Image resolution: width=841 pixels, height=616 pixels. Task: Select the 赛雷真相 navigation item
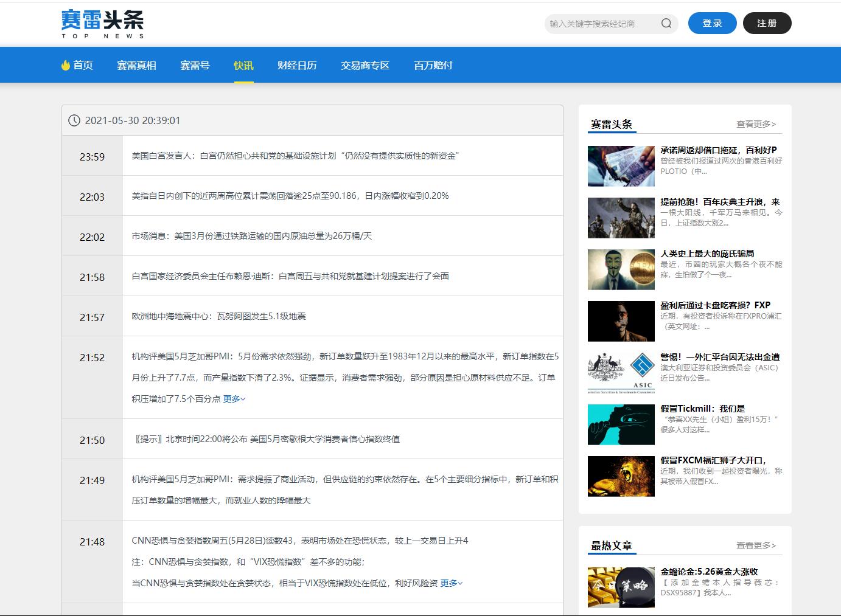click(x=136, y=65)
